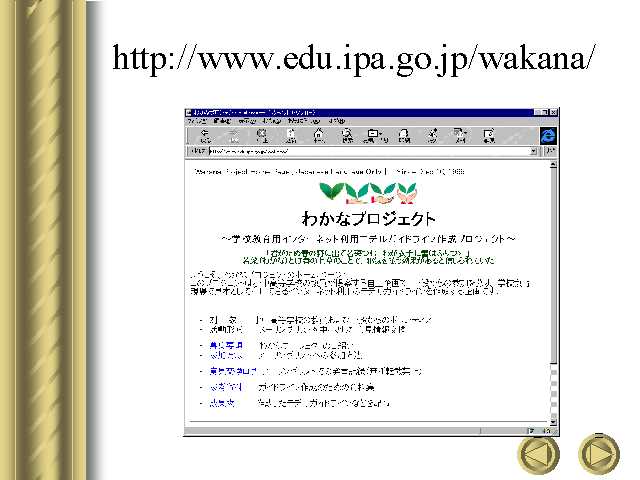Go back with the browser Back arrow
This screenshot has width=640, height=480.
click(205, 136)
